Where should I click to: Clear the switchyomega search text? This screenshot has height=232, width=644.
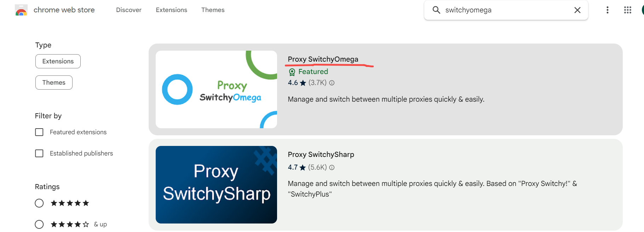click(x=577, y=10)
